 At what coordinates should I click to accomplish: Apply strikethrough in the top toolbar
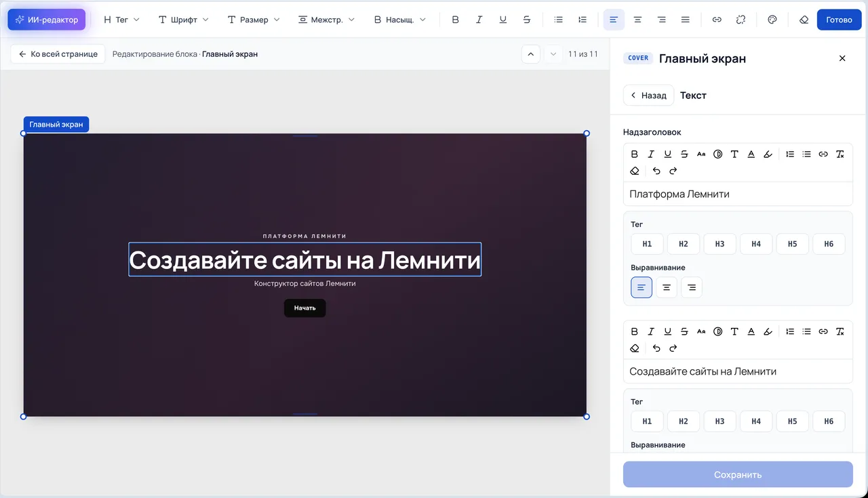pos(527,20)
